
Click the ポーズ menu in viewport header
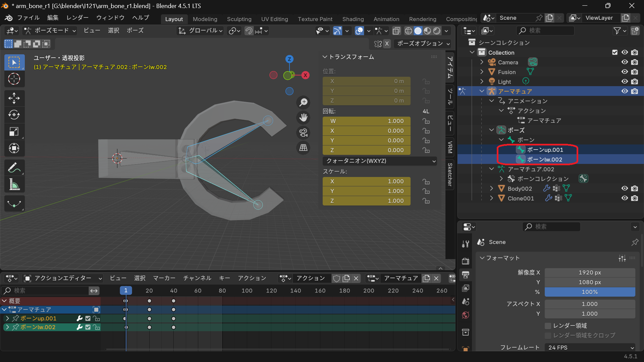135,31
